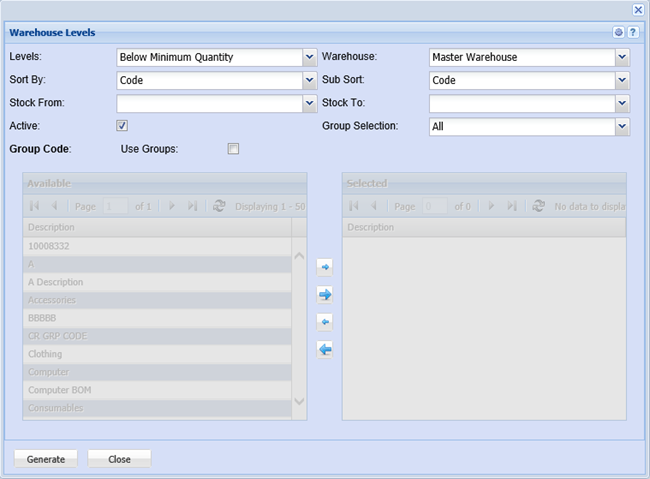Go to next page in Available list
This screenshot has height=479, width=650.
(172, 206)
